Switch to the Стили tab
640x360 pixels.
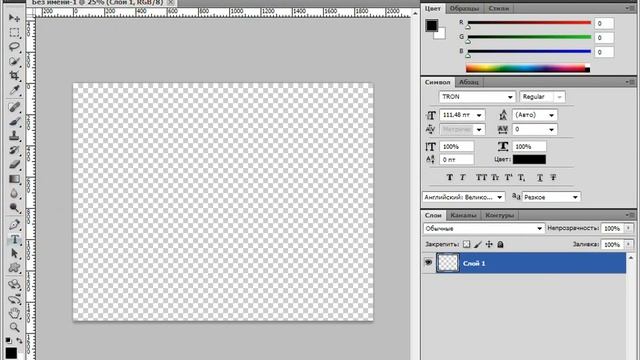(499, 8)
